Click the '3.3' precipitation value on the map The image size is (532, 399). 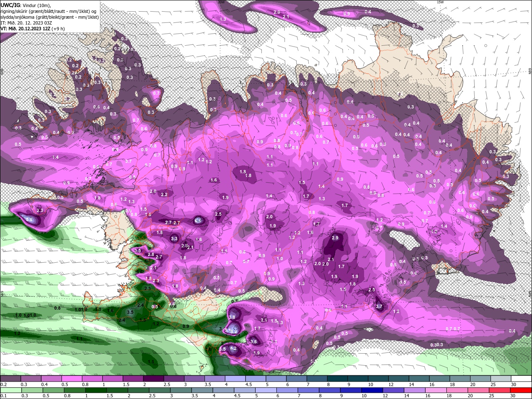click(x=174, y=239)
